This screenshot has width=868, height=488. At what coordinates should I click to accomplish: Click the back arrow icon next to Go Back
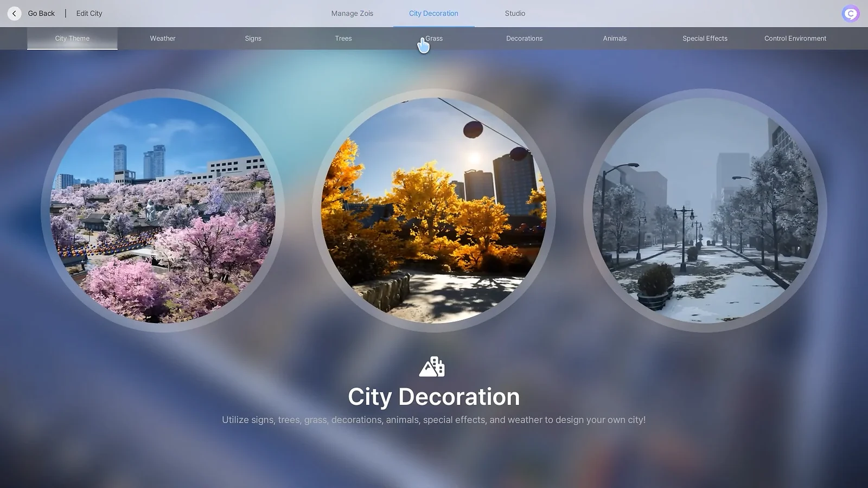coord(14,13)
